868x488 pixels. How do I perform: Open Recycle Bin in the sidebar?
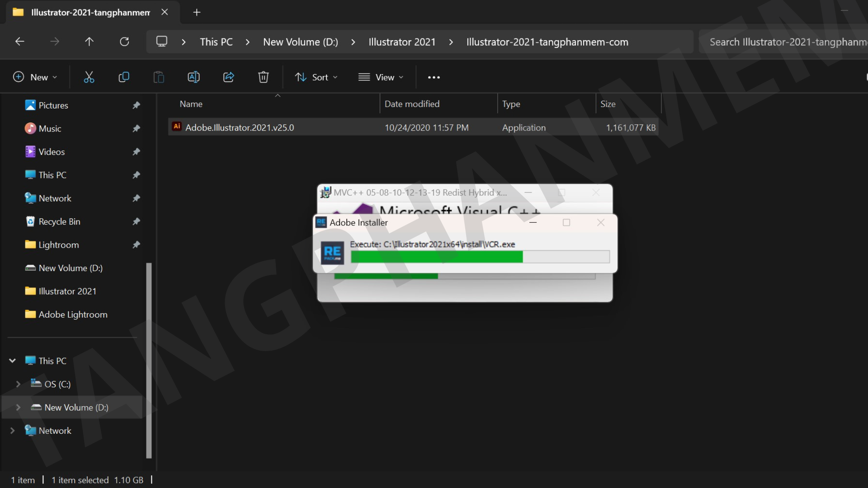(59, 221)
